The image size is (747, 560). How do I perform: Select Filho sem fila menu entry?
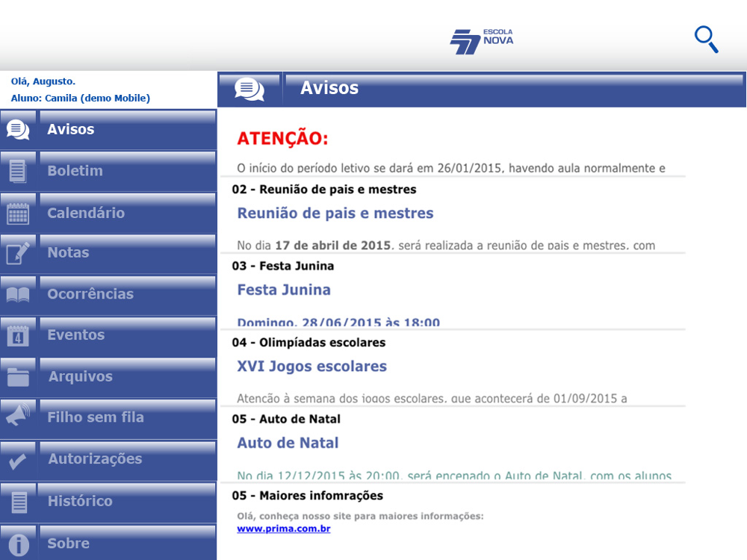pos(108,418)
